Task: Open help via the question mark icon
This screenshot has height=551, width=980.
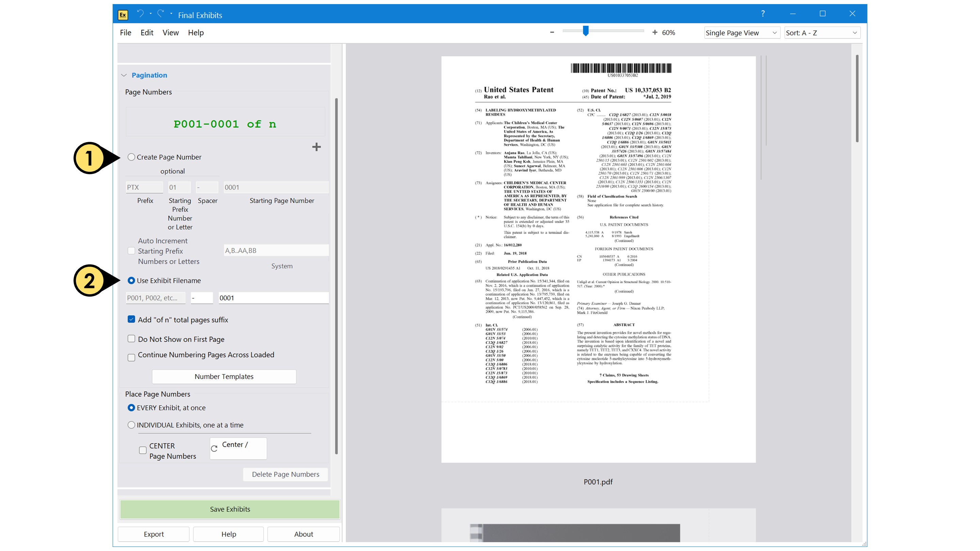Action: [762, 14]
